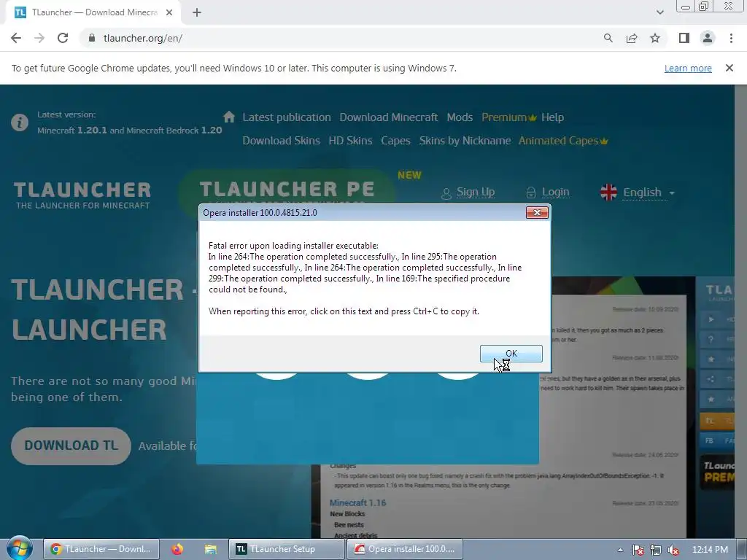
Task: Click the zoom magnifier icon in the address bar
Action: tap(608, 38)
